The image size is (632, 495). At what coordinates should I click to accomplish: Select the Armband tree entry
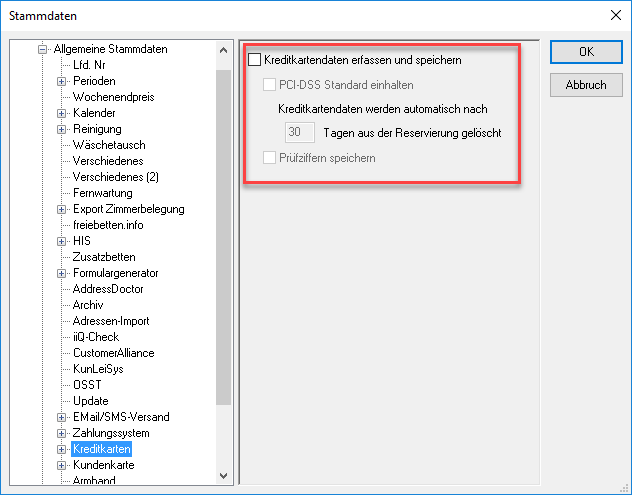tap(94, 480)
